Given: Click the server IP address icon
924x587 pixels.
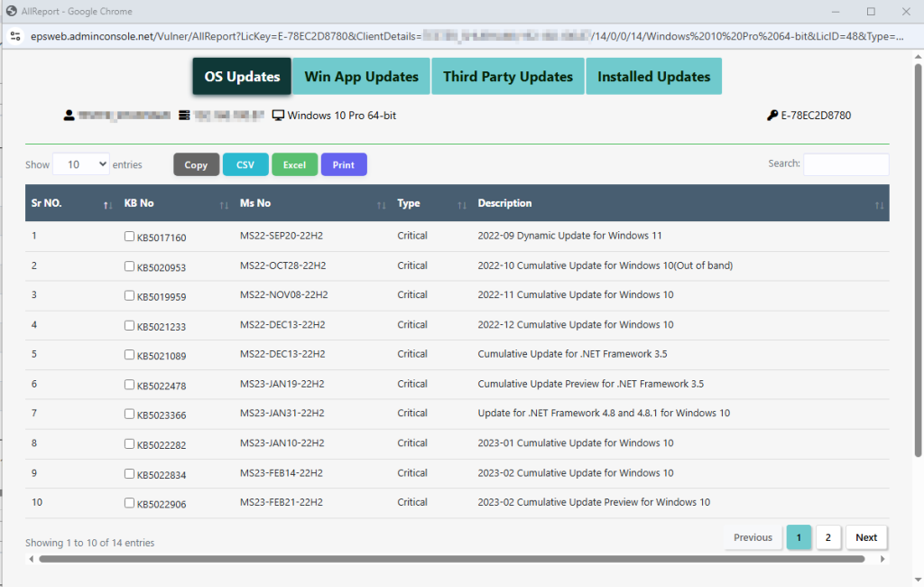Looking at the screenshot, I should pos(185,116).
